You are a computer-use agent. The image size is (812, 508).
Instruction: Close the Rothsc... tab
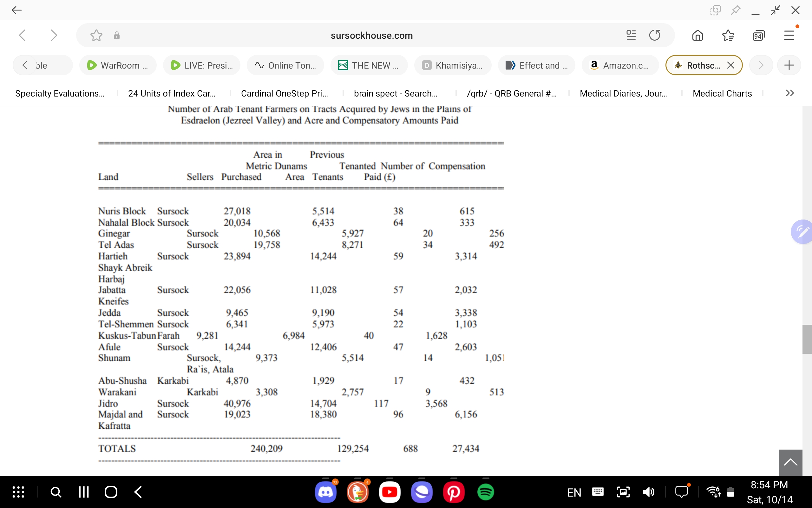731,65
